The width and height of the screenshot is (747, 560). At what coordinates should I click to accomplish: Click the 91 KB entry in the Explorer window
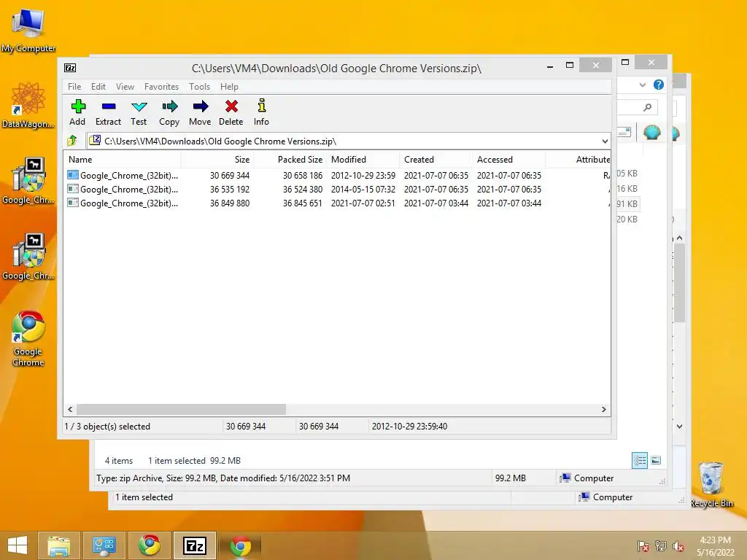pos(627,204)
